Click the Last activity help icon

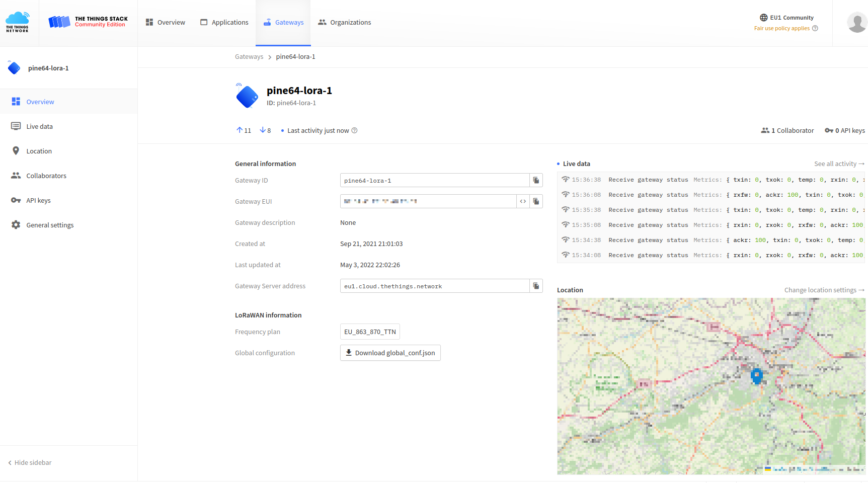click(x=354, y=130)
